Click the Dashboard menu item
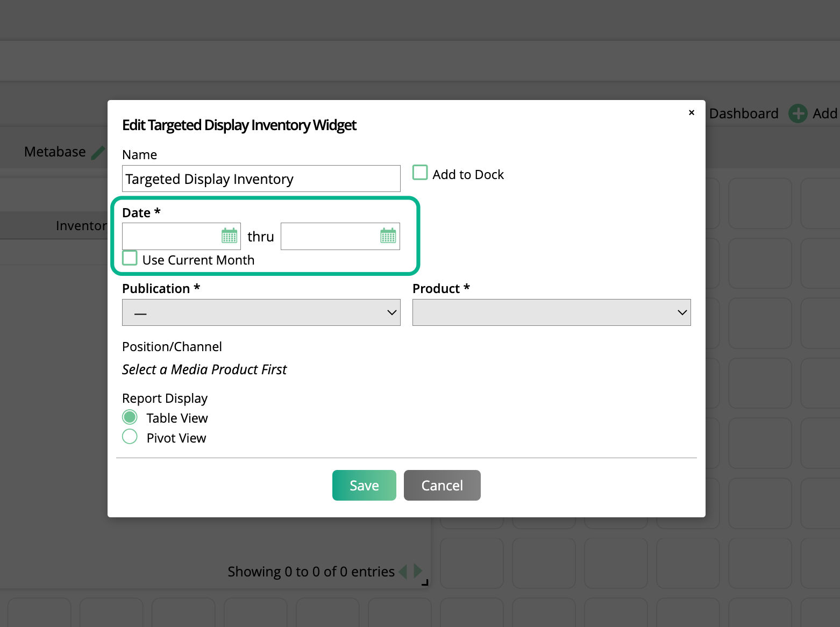 743,113
